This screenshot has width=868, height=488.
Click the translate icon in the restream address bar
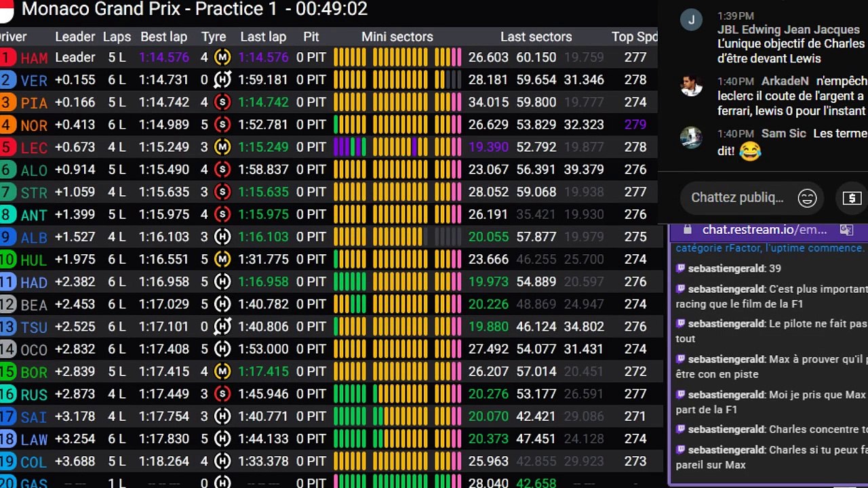point(846,230)
